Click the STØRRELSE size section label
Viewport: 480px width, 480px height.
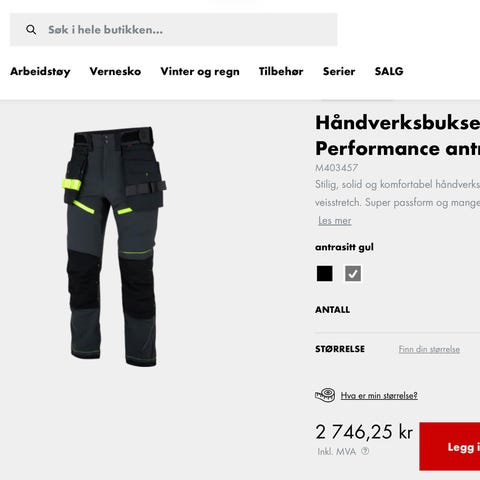pyautogui.click(x=340, y=349)
